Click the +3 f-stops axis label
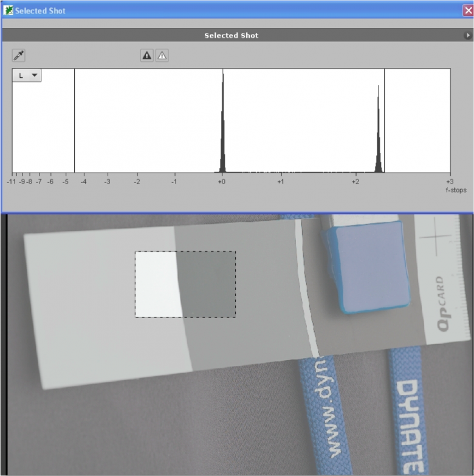474x476 pixels. (x=450, y=182)
